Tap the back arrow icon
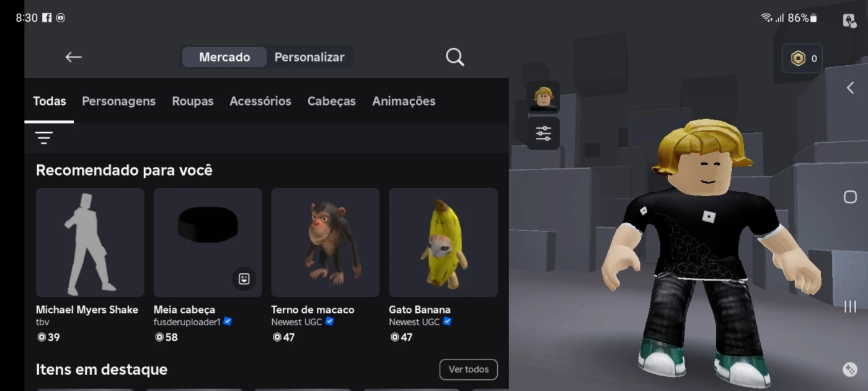Screen dimensions: 868x391 pos(73,57)
